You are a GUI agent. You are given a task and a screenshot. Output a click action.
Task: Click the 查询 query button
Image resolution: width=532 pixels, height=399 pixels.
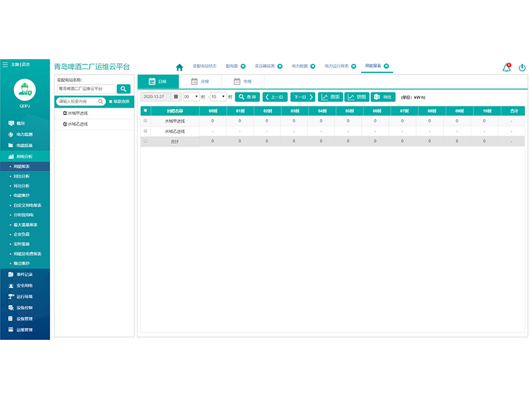(x=248, y=97)
